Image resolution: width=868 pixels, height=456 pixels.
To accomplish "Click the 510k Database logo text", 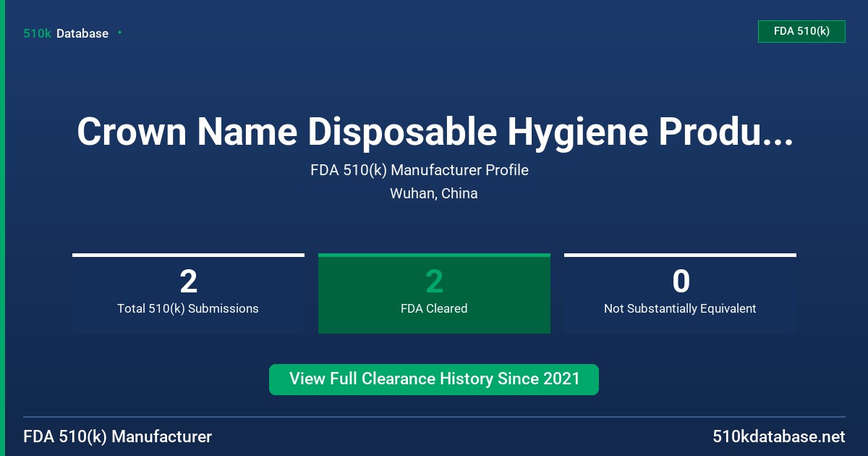I will click(x=66, y=33).
